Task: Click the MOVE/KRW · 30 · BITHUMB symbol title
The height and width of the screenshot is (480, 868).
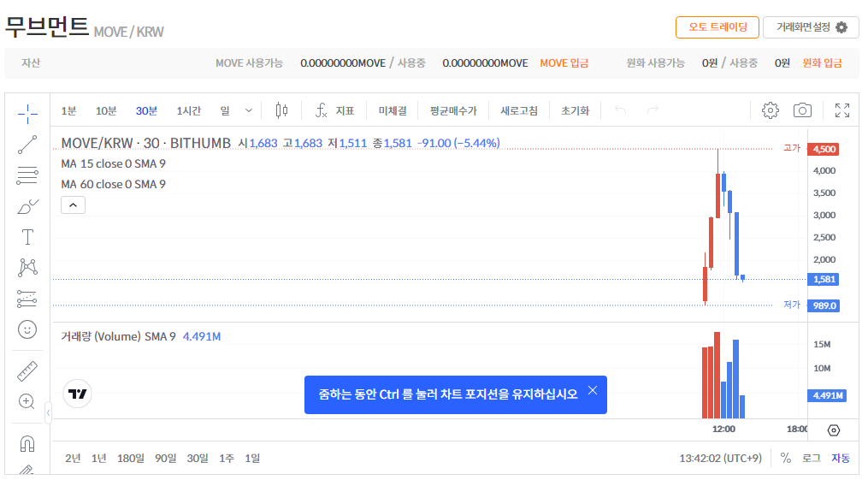Action: pos(145,144)
